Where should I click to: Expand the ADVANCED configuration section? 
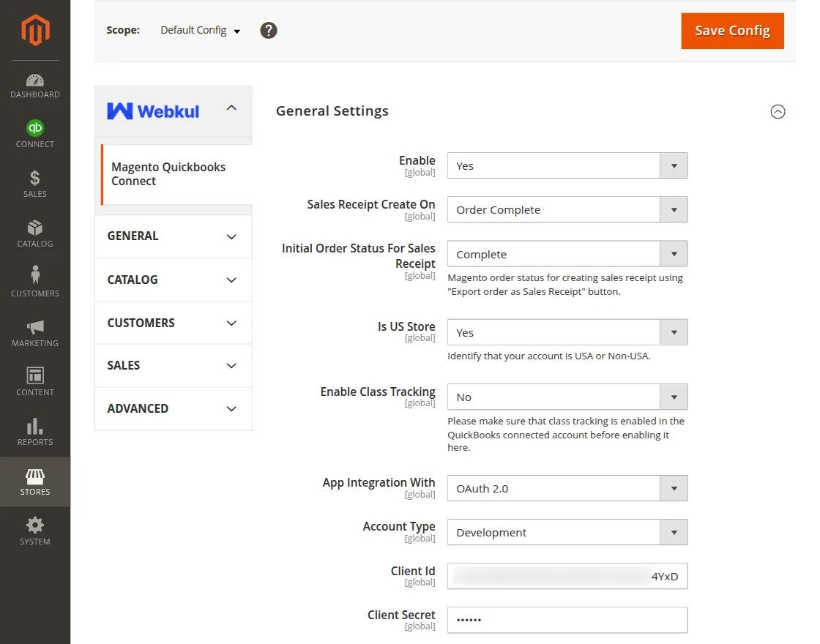click(x=173, y=408)
